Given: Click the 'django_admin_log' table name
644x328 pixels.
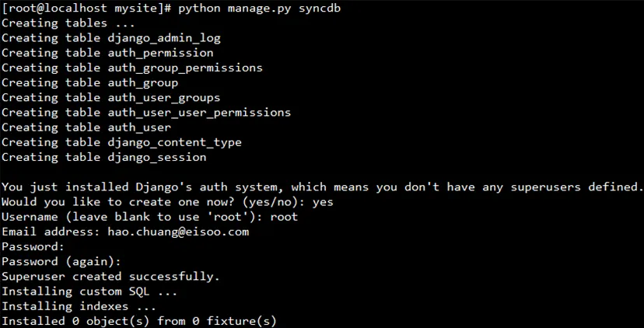Looking at the screenshot, I should tap(164, 38).
